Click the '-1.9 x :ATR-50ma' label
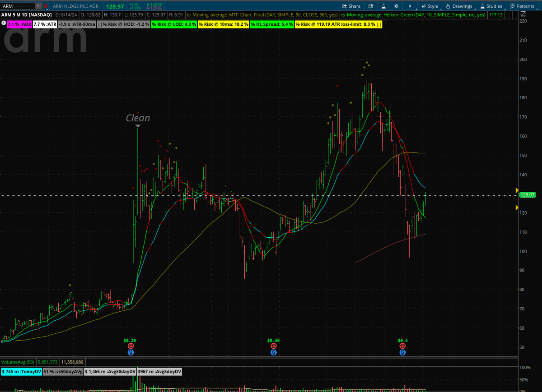The height and width of the screenshot is (392, 542). coord(77,24)
